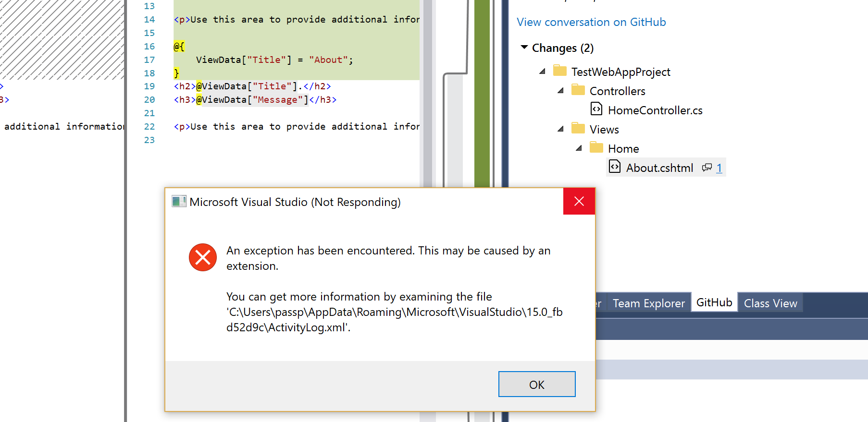Collapse the Views folder node

pos(561,129)
